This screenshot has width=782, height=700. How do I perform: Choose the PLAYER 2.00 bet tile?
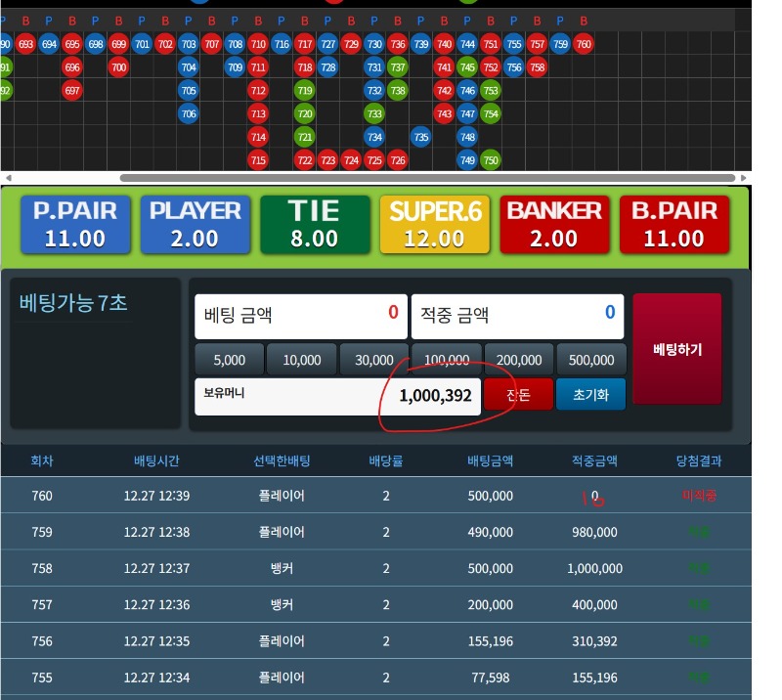195,224
